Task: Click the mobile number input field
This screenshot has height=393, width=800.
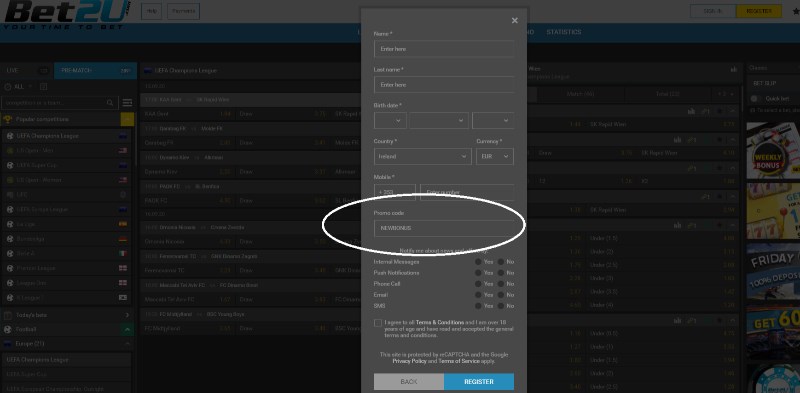Action: pos(467,191)
